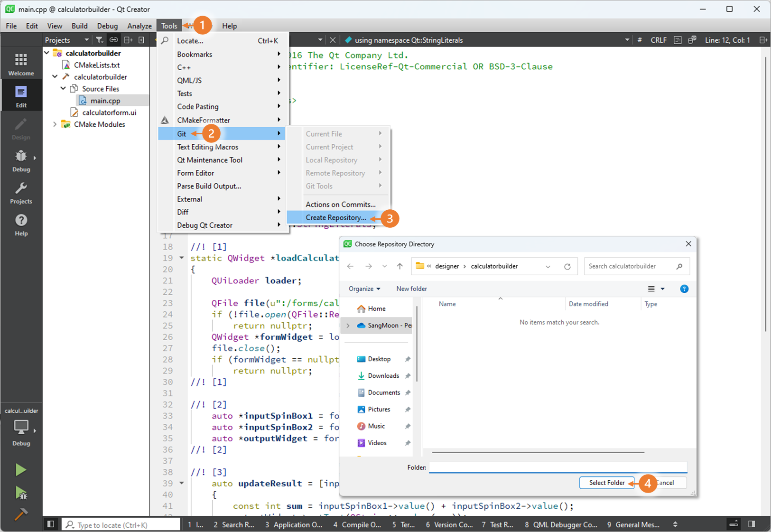Click the green Run button

pyautogui.click(x=20, y=470)
